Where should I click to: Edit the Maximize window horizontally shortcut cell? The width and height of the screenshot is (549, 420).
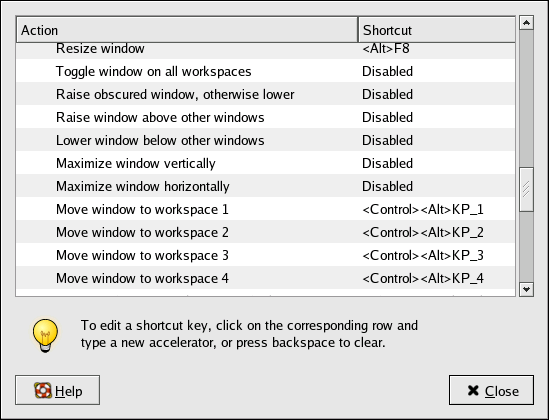click(x=437, y=186)
